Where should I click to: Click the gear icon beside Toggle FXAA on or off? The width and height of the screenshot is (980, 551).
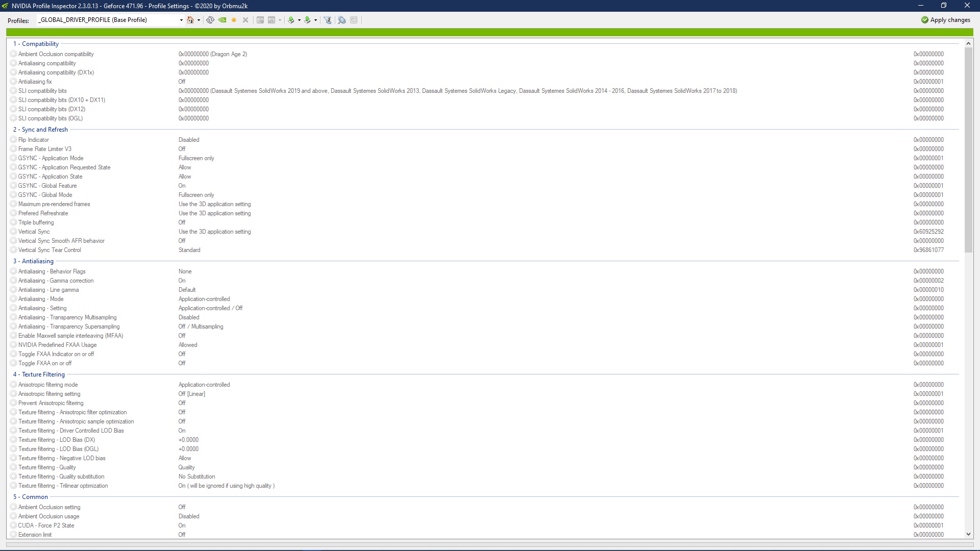coord(14,363)
